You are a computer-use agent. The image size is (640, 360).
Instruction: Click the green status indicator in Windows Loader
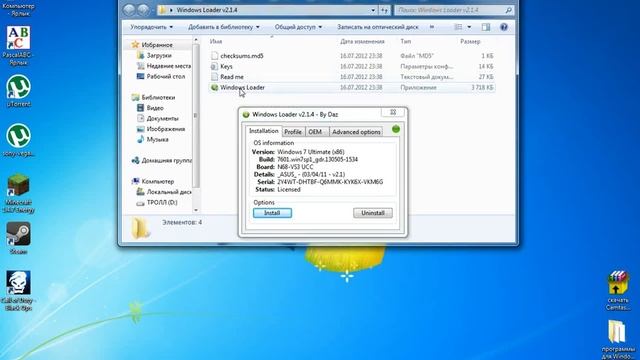(x=396, y=129)
